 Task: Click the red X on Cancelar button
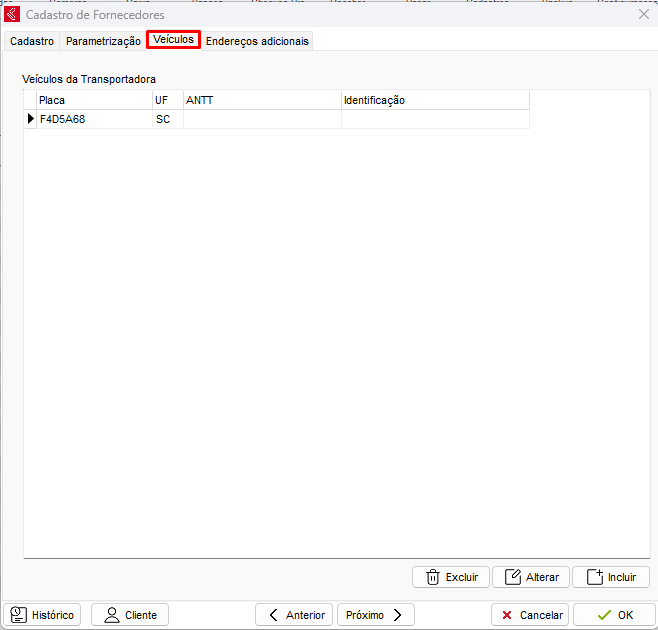click(x=508, y=615)
